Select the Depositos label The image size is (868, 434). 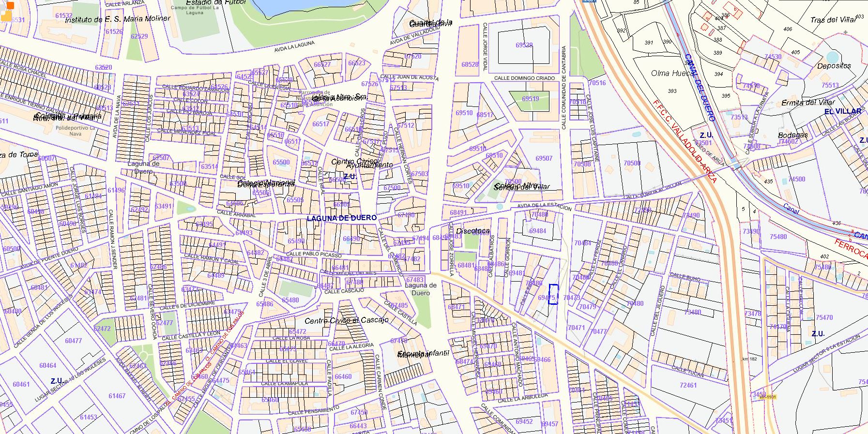coord(834,66)
